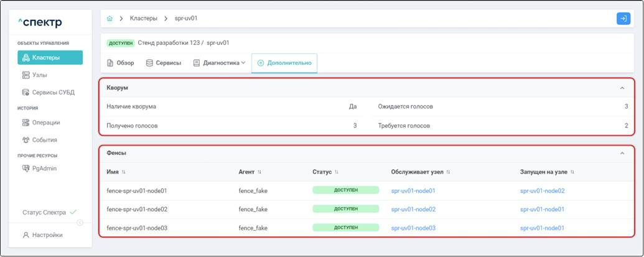The width and height of the screenshot is (644, 257).
Task: Sort by Статус column sort icon
Action: click(x=337, y=172)
